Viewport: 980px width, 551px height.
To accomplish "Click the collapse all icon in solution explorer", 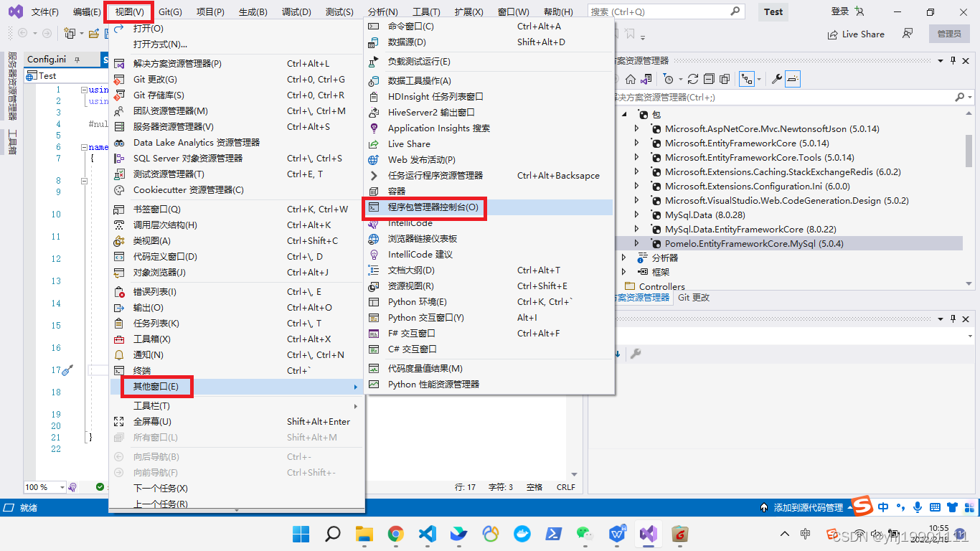I will tap(709, 79).
